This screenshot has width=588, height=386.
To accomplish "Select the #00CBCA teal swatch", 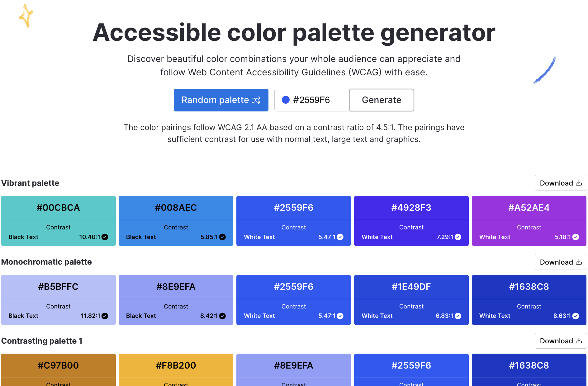I will (58, 208).
